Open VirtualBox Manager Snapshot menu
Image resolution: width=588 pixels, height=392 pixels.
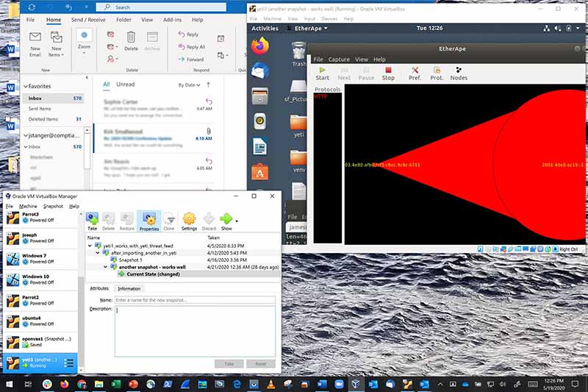(53, 207)
